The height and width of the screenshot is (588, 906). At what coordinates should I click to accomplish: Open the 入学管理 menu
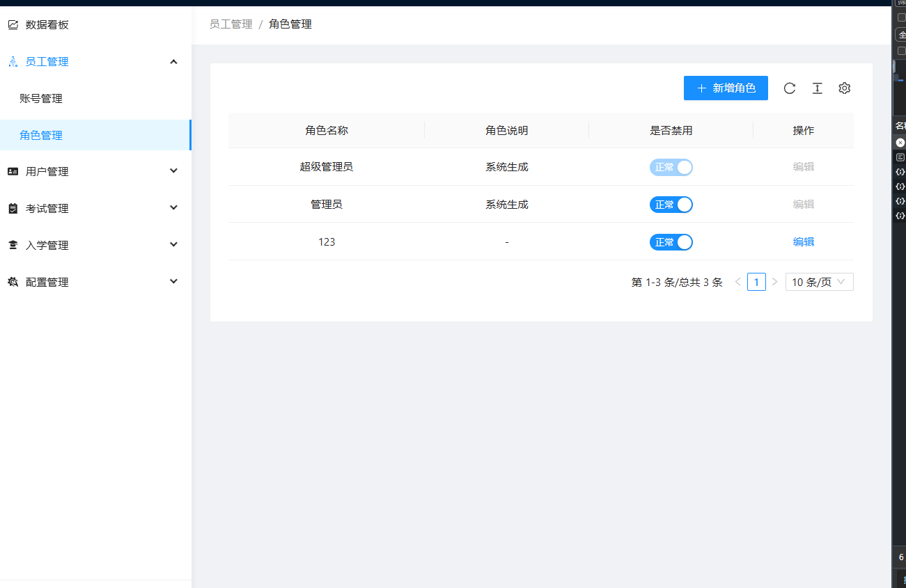coord(95,246)
